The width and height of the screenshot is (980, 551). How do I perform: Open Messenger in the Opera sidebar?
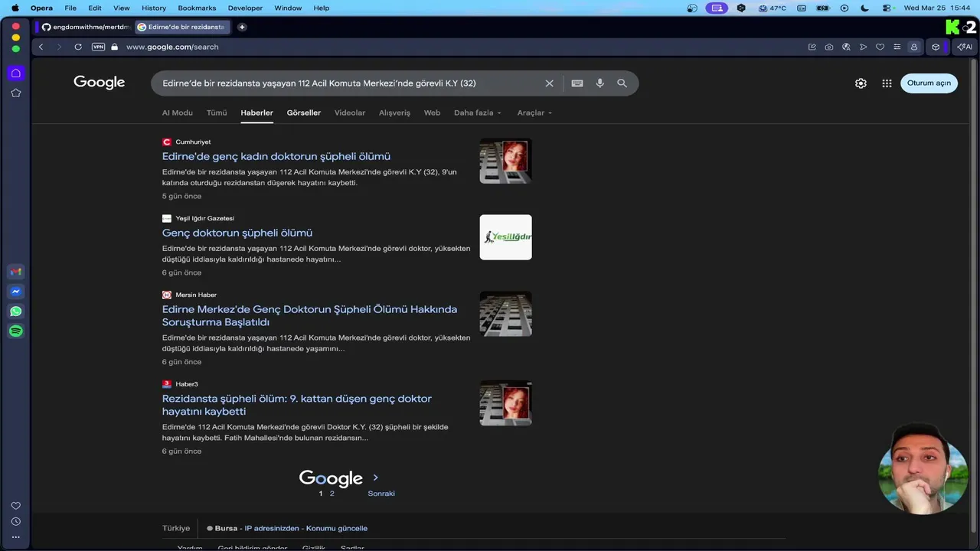(x=15, y=292)
